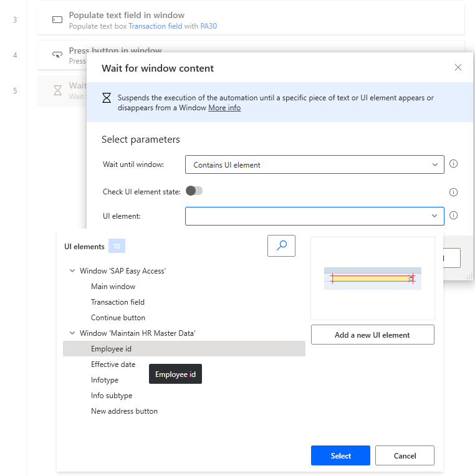Select the Main window tree item
Viewport: 475px width, 476px height.
[x=184, y=287]
